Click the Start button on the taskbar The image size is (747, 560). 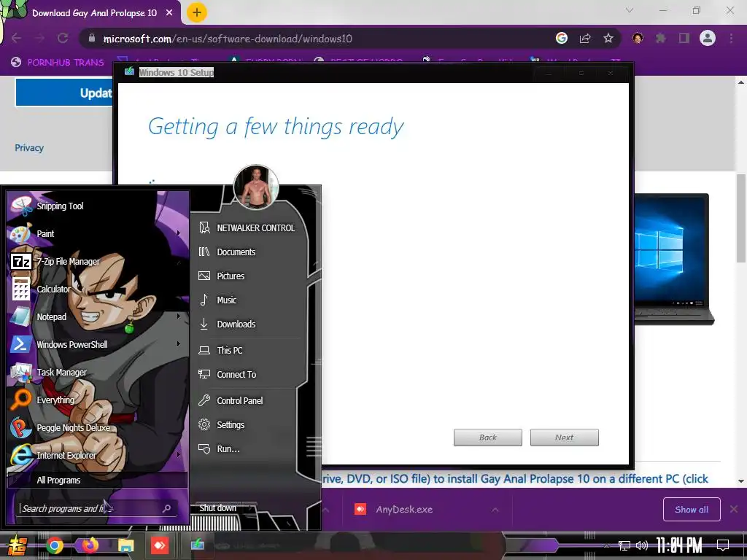pos(18,546)
